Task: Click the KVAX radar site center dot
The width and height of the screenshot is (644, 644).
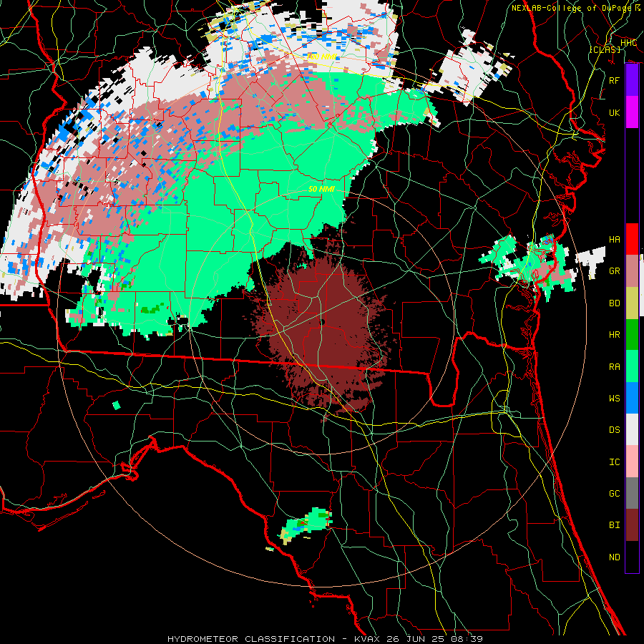Action: 322,322
